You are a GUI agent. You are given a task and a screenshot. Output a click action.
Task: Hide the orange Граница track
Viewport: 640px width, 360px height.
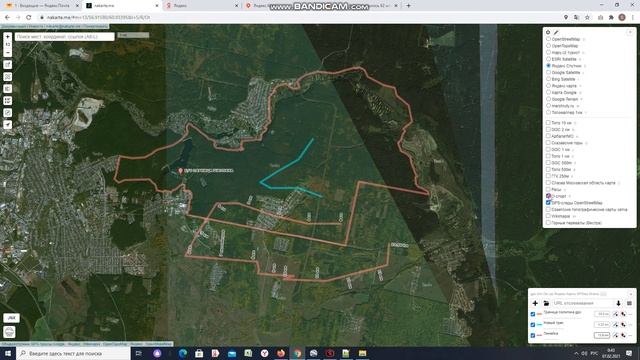pyautogui.click(x=533, y=314)
